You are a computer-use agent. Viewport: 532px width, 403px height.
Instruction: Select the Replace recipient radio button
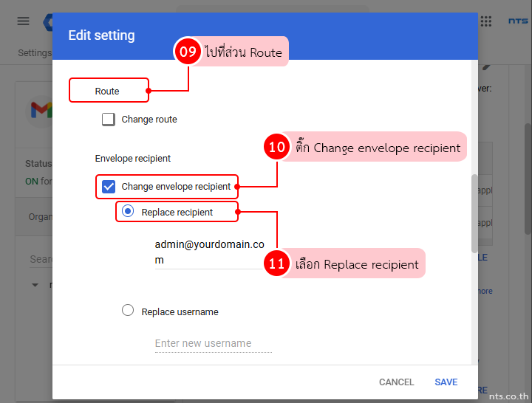(128, 211)
